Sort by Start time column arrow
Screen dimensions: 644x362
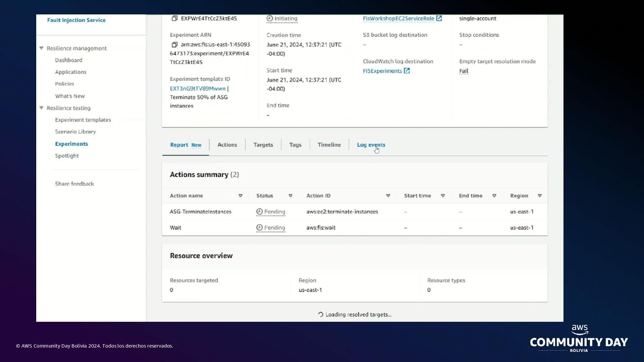coord(443,196)
